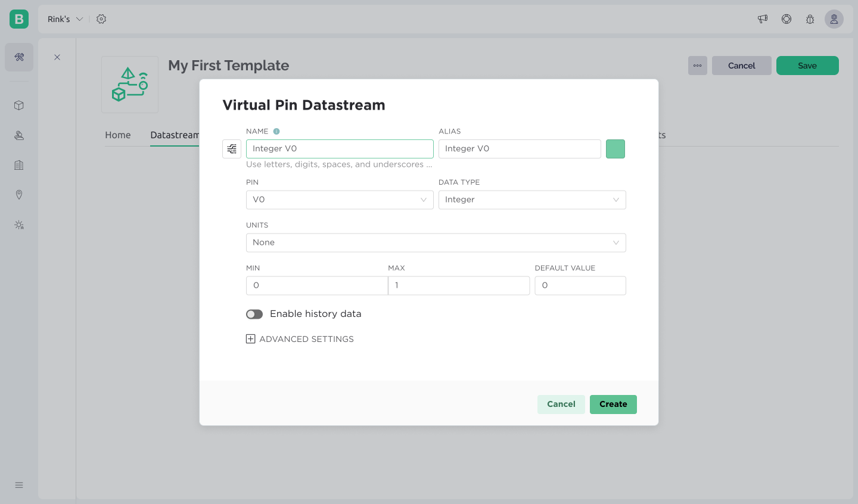This screenshot has width=858, height=504.
Task: Click the Blynk logo icon
Action: [x=19, y=19]
